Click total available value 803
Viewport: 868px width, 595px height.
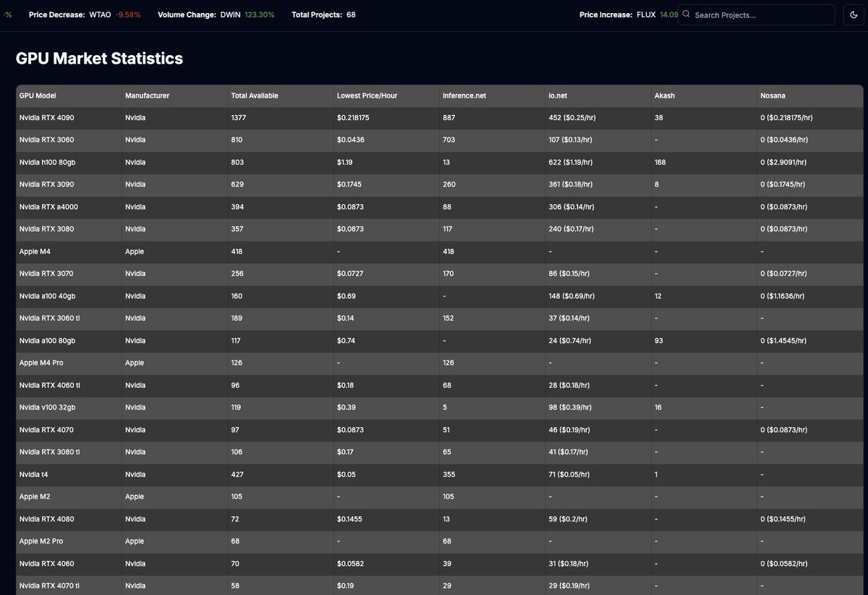point(237,162)
